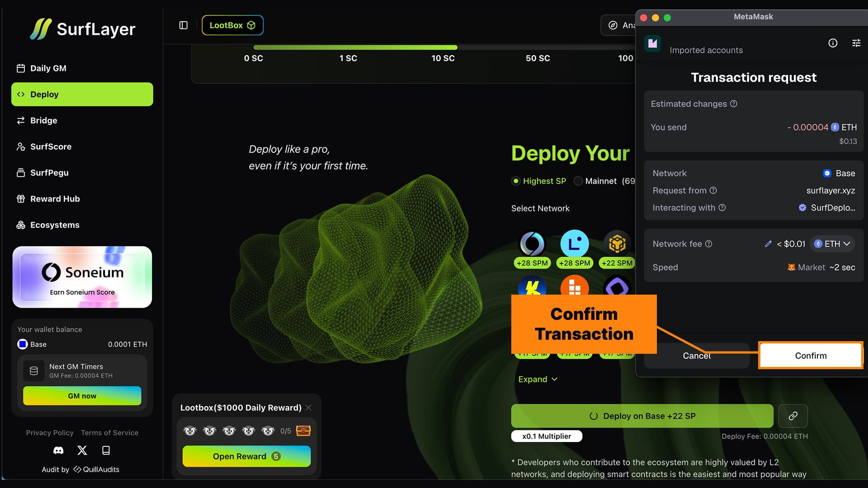Open the Discord icon link
Viewport: 868px width, 488px height.
(x=58, y=450)
